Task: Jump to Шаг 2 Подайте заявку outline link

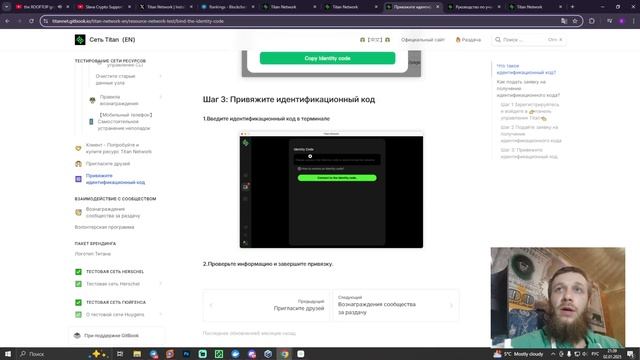Action: pos(531,134)
